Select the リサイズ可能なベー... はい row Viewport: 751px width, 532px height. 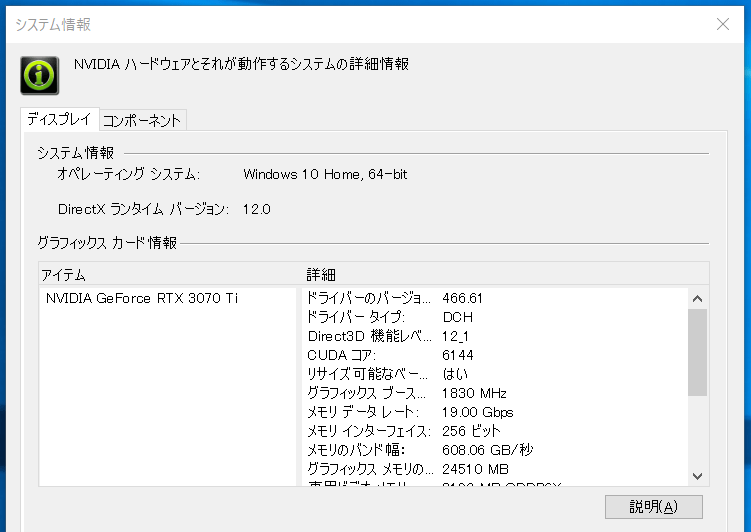coord(496,374)
